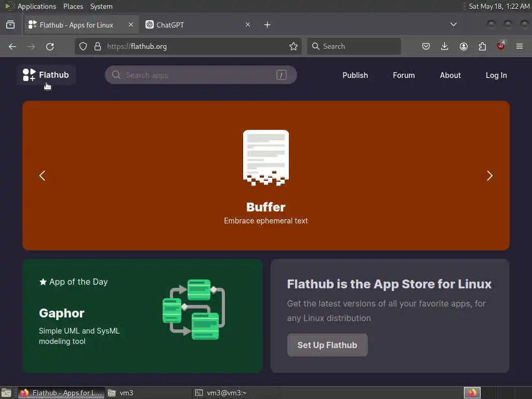Open the Forum link

(x=404, y=75)
